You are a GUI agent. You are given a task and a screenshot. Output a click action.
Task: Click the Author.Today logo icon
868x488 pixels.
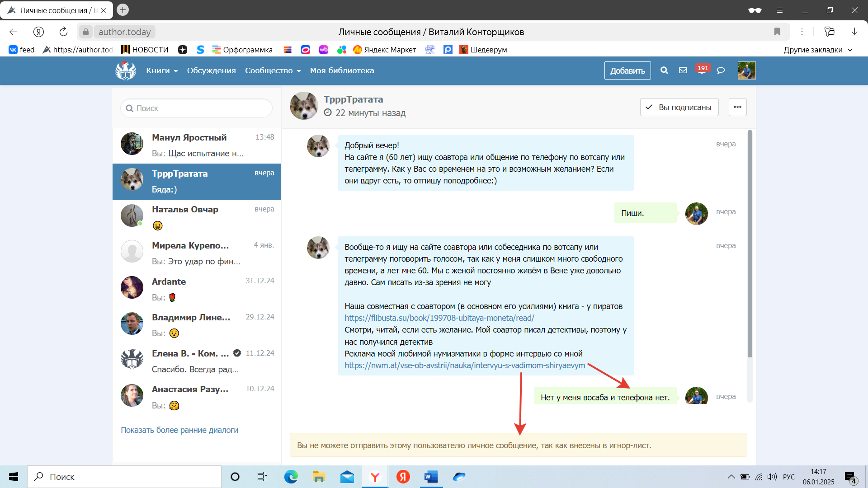point(125,70)
